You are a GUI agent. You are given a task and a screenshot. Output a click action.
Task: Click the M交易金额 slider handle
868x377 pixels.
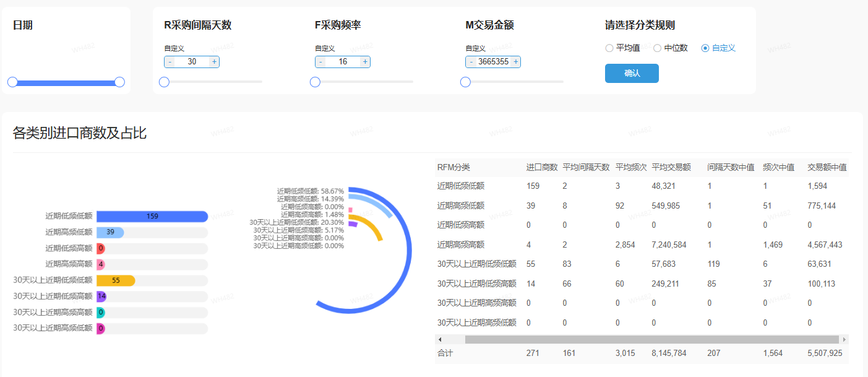465,82
